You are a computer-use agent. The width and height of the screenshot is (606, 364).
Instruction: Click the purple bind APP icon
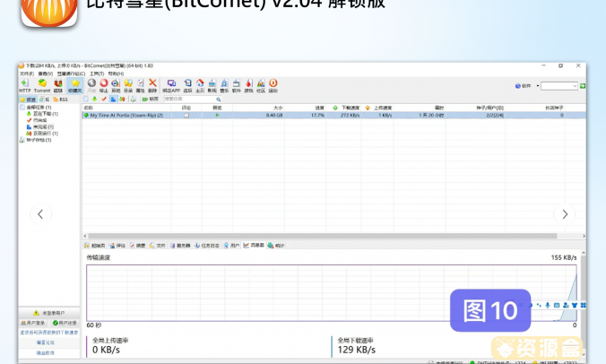(171, 85)
